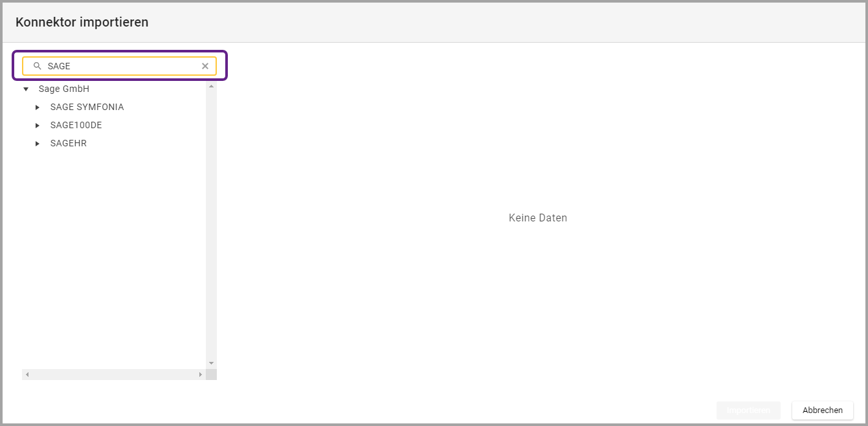The image size is (868, 426).
Task: Select the SAGE100DE tree item
Action: tap(76, 126)
